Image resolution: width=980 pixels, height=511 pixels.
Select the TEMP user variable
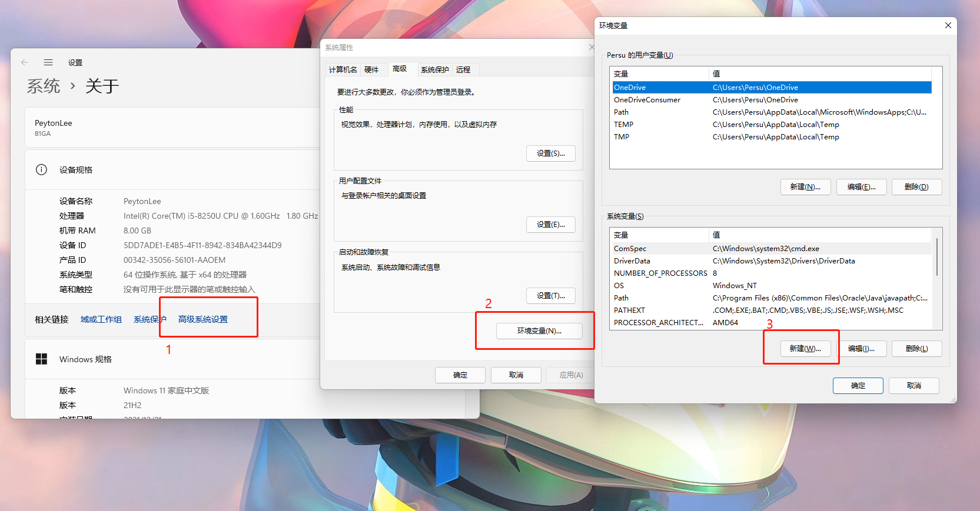772,125
